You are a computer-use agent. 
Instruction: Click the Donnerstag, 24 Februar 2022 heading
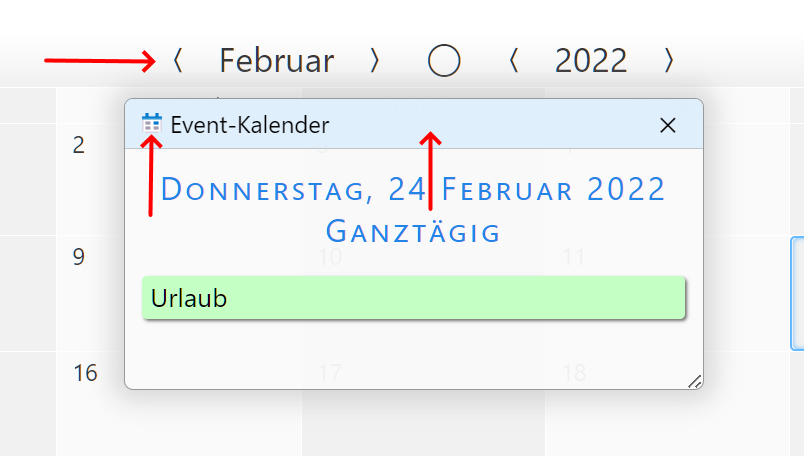413,189
